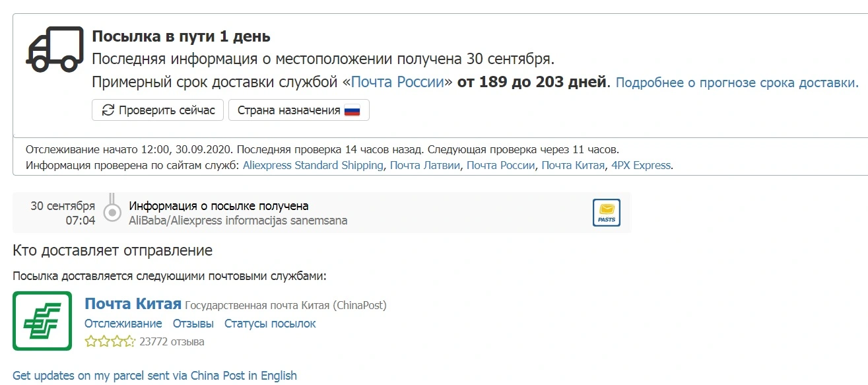Click 'AliBaba/Aliexpress informacijas sanemsana' text
This screenshot has width=868, height=385.
238,221
